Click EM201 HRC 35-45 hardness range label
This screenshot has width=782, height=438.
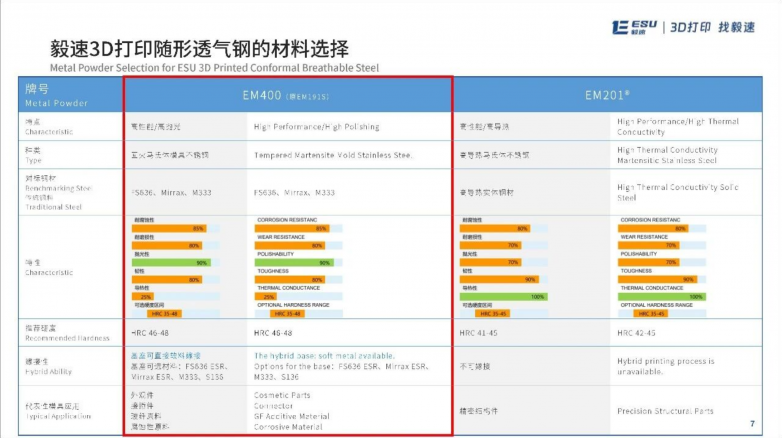tap(651, 313)
